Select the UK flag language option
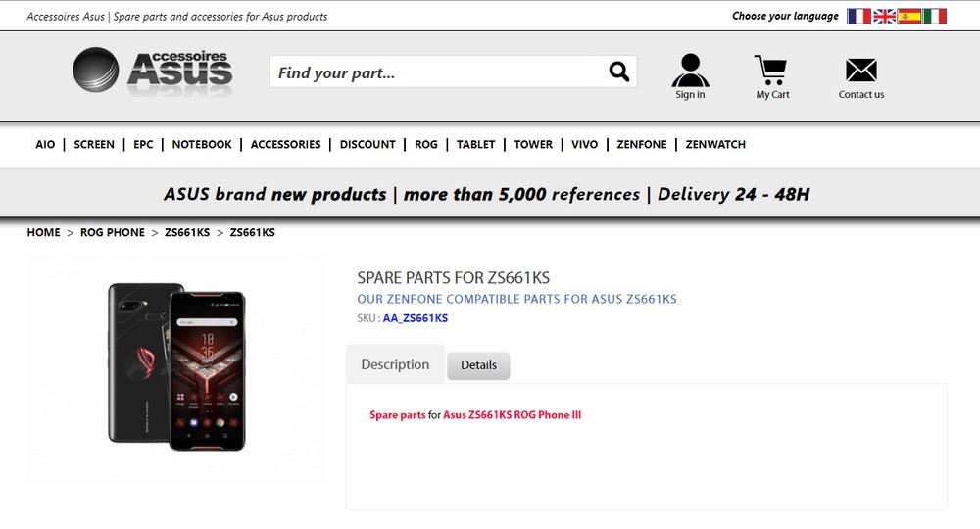The image size is (980, 529). pyautogui.click(x=885, y=17)
